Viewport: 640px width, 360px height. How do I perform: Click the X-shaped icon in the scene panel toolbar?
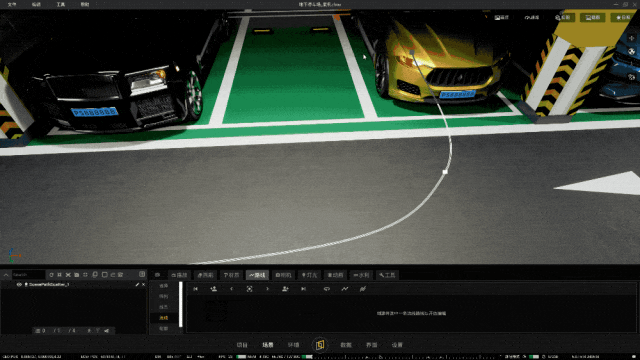point(68,275)
